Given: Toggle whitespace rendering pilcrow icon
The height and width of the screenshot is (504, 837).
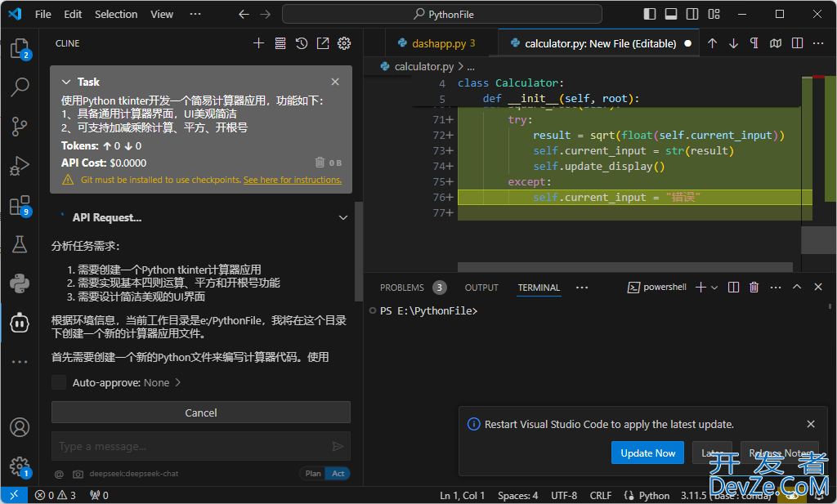Looking at the screenshot, I should click(754, 43).
